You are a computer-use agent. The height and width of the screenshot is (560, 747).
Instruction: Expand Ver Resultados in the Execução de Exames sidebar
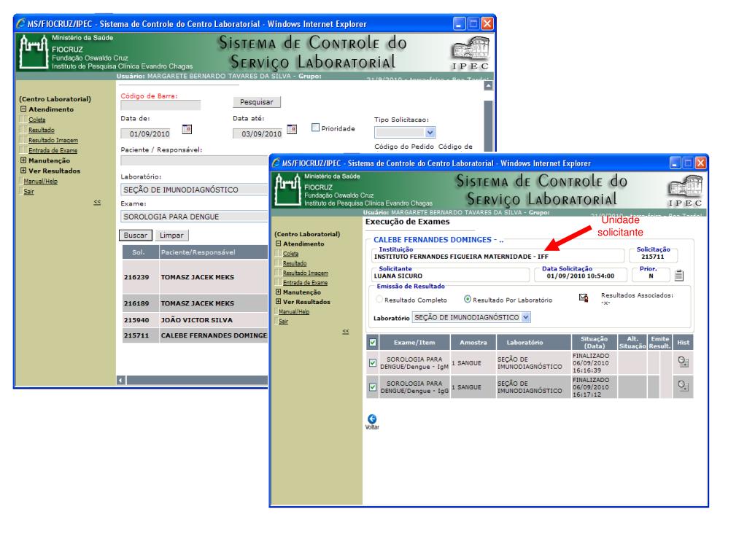tap(276, 302)
